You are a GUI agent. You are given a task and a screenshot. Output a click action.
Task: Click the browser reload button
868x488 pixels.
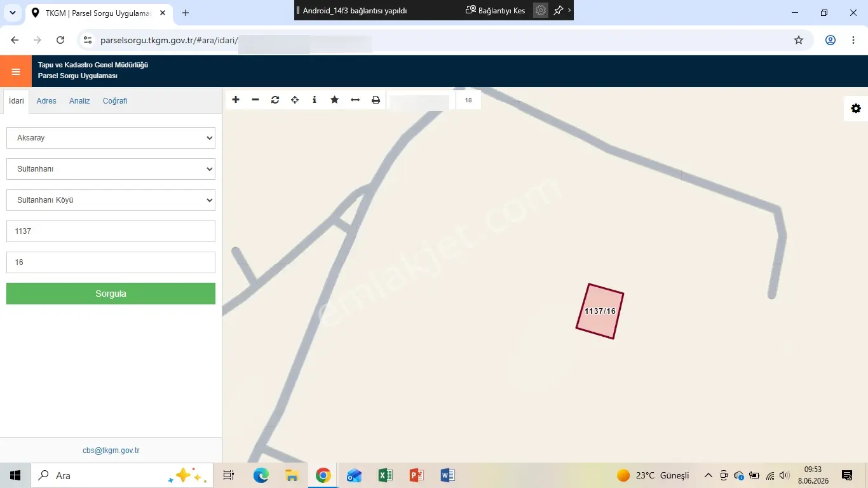[60, 40]
